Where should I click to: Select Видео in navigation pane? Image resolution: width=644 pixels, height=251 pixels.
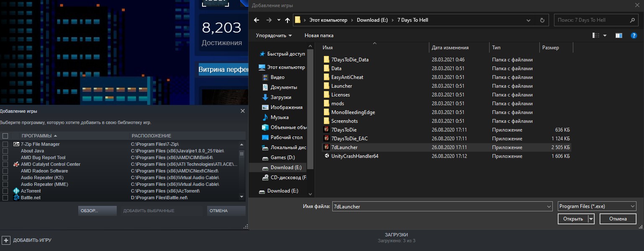[277, 77]
